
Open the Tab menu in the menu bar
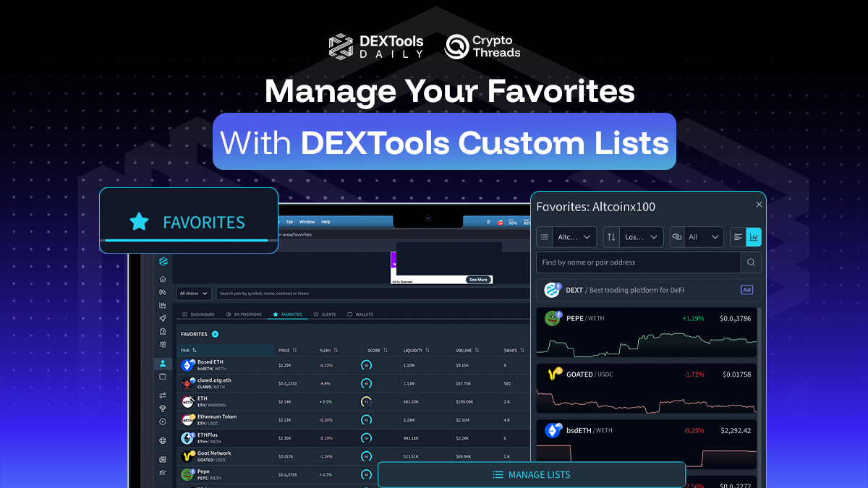pos(289,222)
